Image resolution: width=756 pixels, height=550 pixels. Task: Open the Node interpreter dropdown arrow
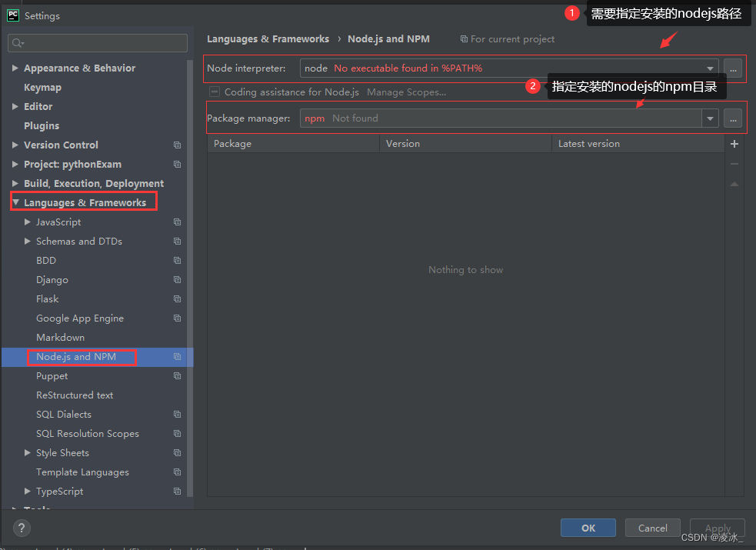(710, 68)
